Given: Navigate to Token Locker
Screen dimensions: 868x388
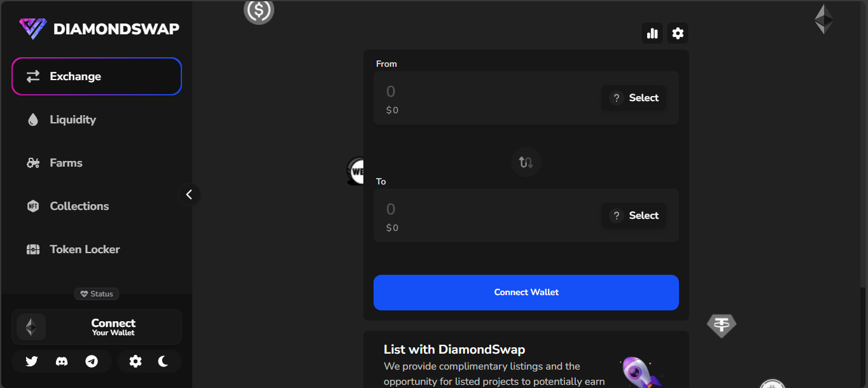Looking at the screenshot, I should [85, 249].
